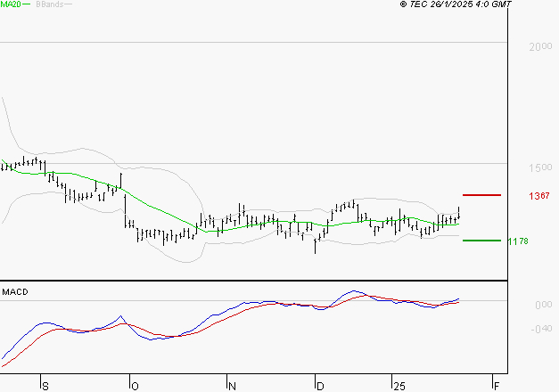Click the latest price bar on the chart
Viewport: 559px width, 392px height.
click(x=459, y=214)
